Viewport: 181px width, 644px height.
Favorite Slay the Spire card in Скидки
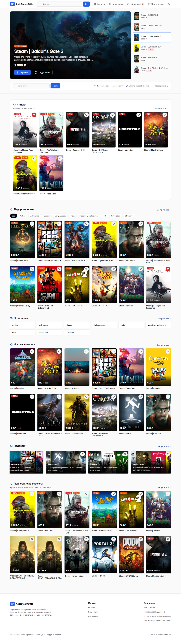(165, 115)
